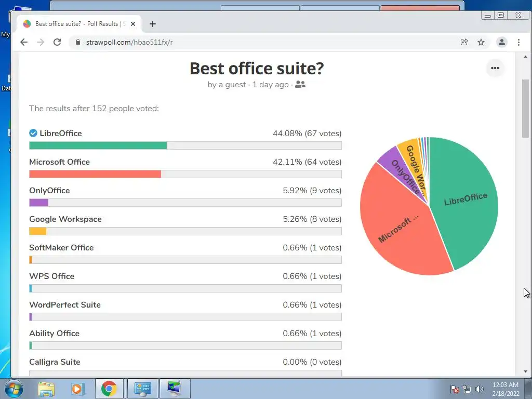Click the yellow Google Workspace result bar
Viewport: 532px width, 399px height.
[x=37, y=231]
